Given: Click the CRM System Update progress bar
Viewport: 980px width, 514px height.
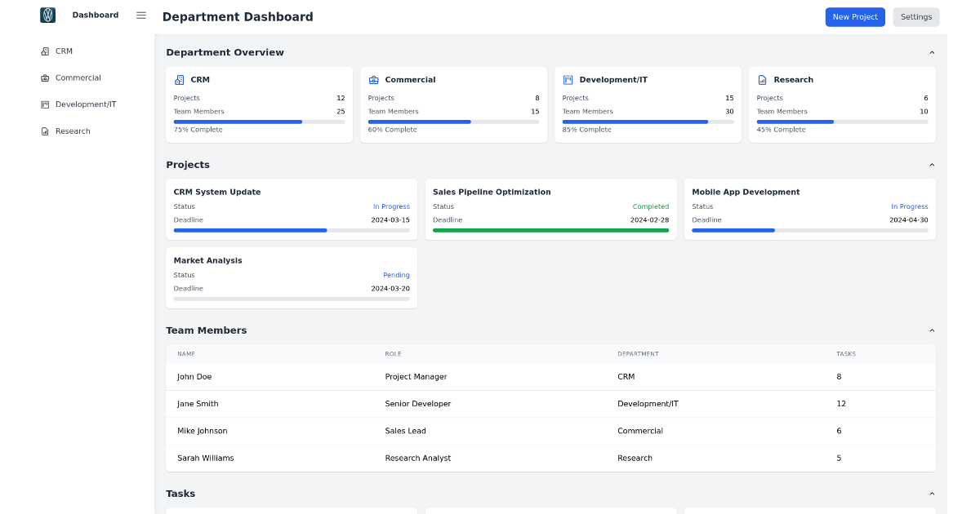Looking at the screenshot, I should click(x=292, y=230).
